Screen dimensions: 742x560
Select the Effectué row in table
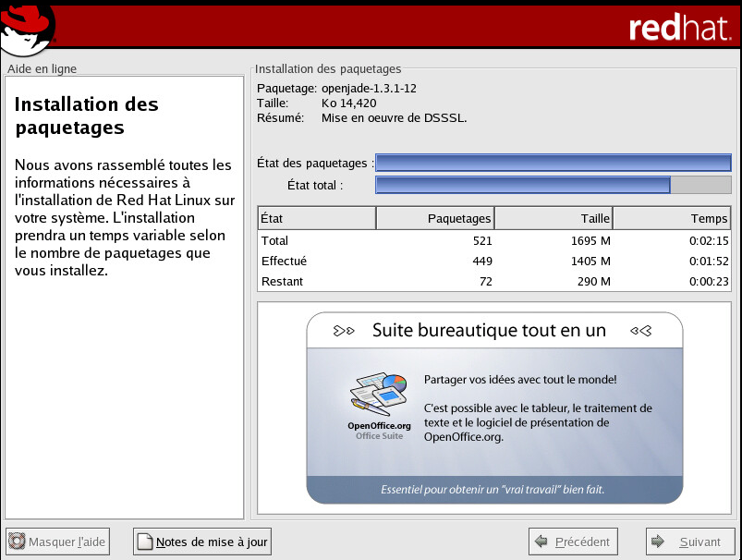click(493, 262)
